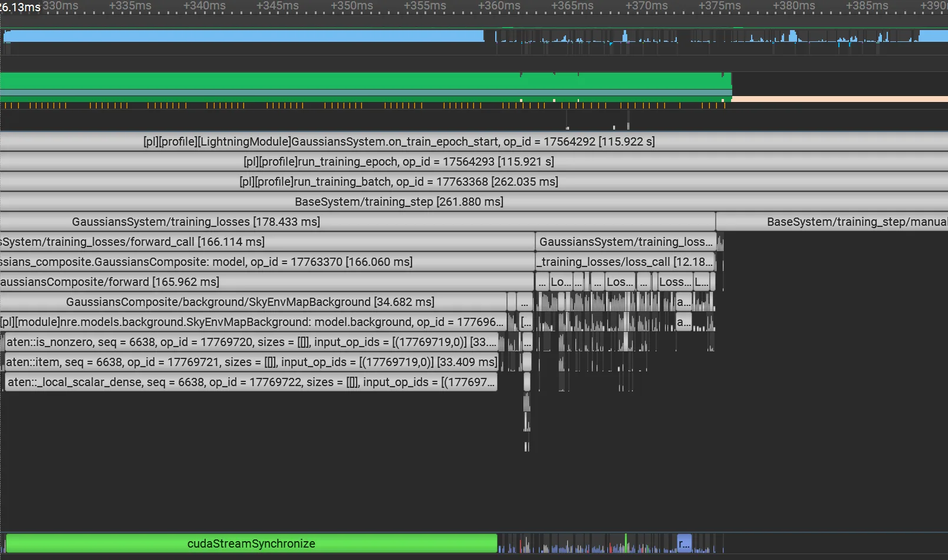This screenshot has width=948, height=560.
Task: Click the +335ms tick on time ruler
Action: click(x=130, y=6)
